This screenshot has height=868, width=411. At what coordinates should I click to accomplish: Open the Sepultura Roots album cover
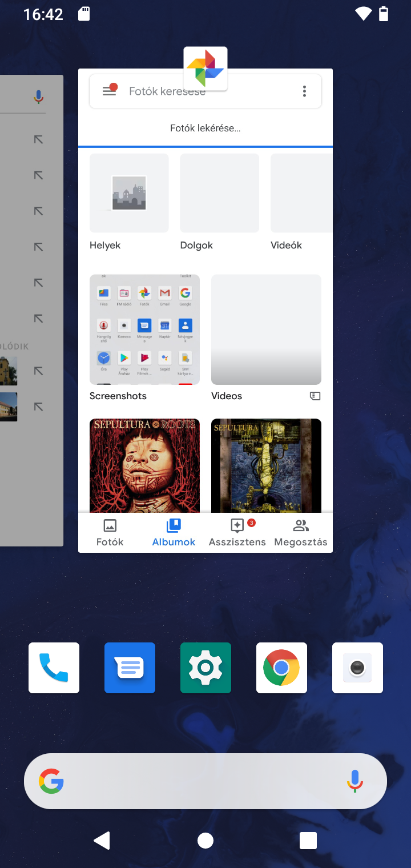click(144, 465)
